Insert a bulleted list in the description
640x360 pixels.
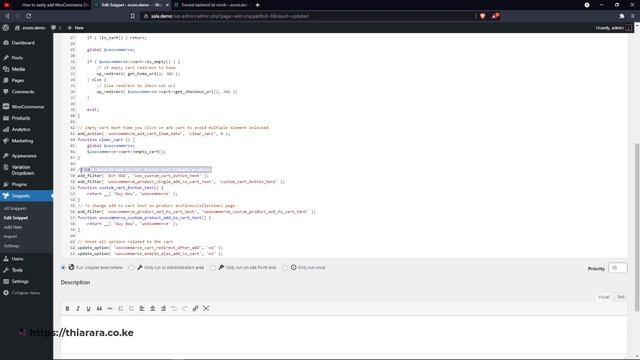121,309
